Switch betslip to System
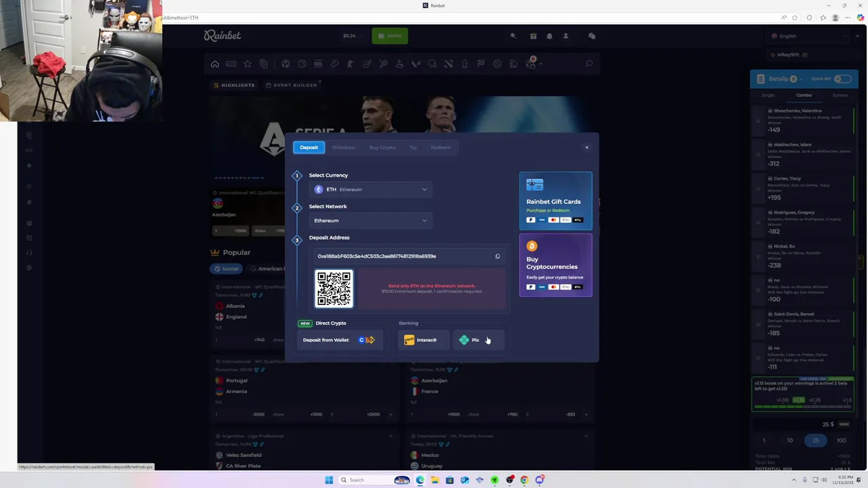Image resolution: width=868 pixels, height=488 pixels. click(x=840, y=96)
